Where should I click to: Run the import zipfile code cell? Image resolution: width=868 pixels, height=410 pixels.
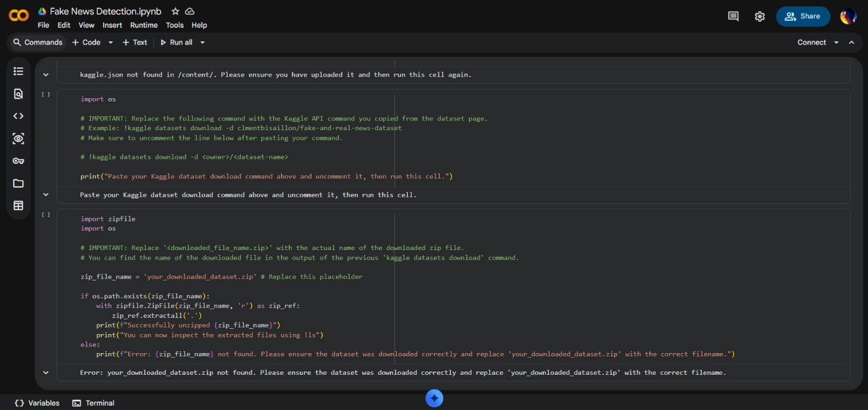[46, 215]
